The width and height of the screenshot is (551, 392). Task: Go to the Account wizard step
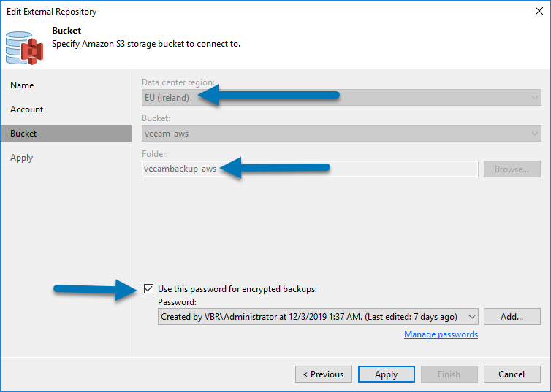27,109
